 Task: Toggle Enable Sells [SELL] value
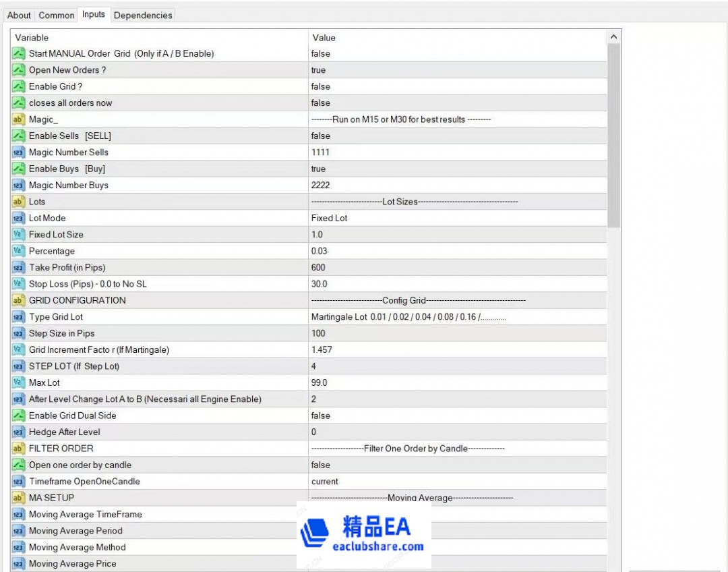point(321,136)
